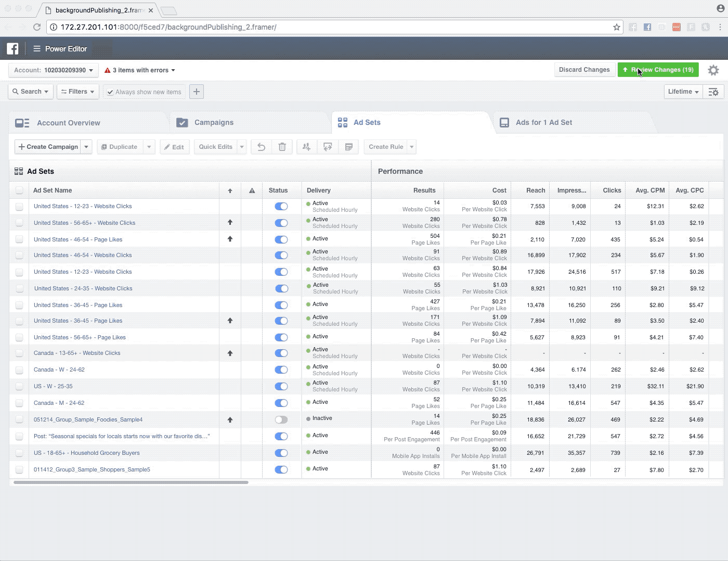Click the Discard Changes button

[584, 70]
